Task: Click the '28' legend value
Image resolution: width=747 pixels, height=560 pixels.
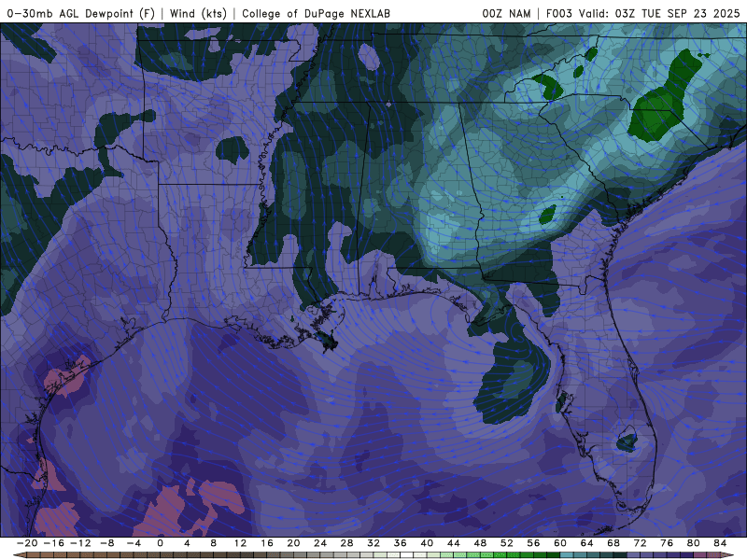Action: click(346, 543)
